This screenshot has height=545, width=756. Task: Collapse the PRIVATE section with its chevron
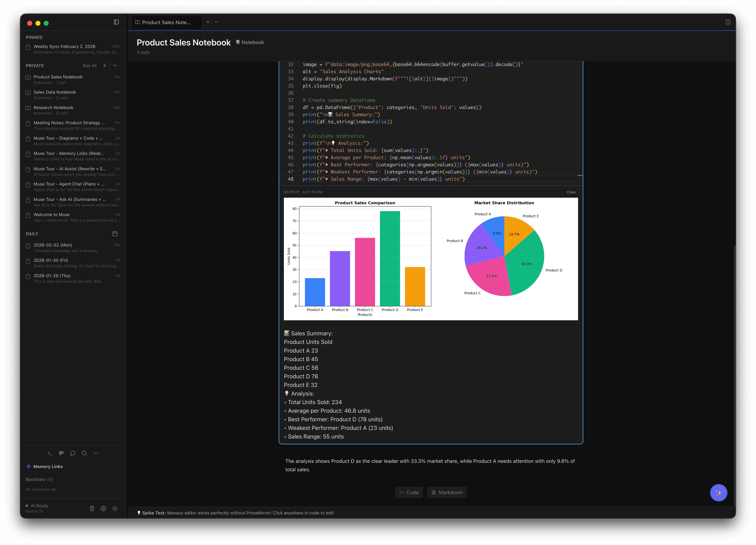115,66
